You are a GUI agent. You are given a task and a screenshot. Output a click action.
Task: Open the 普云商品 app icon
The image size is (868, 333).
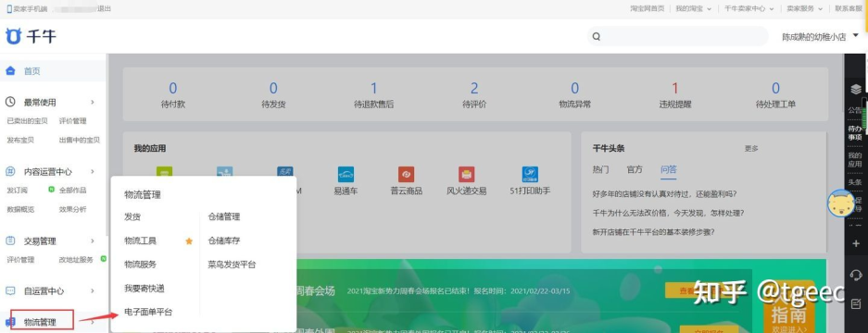pos(407,174)
